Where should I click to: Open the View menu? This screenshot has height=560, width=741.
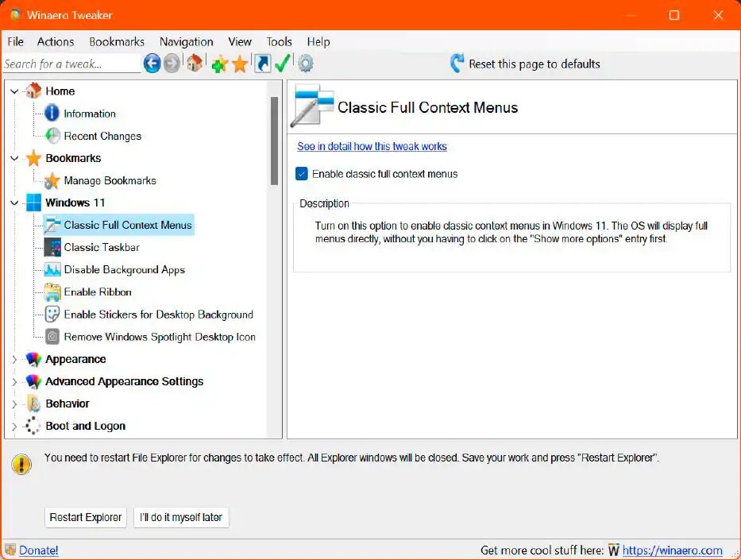240,41
